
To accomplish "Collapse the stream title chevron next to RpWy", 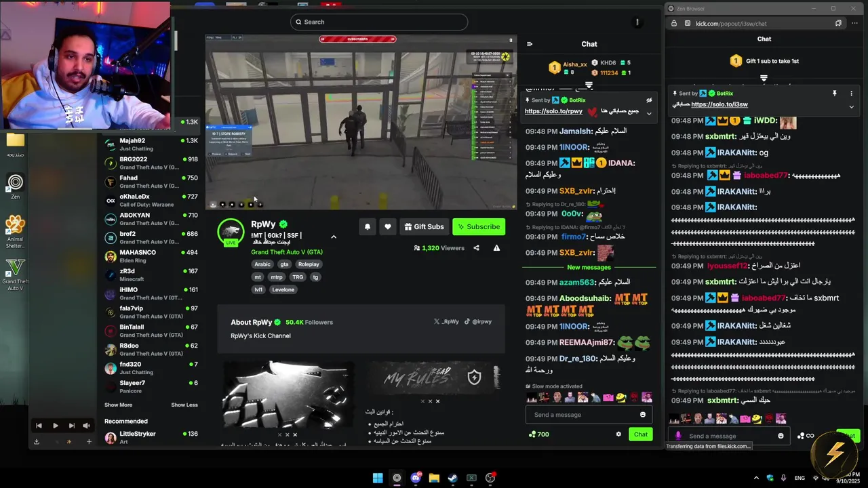I will pos(334,237).
